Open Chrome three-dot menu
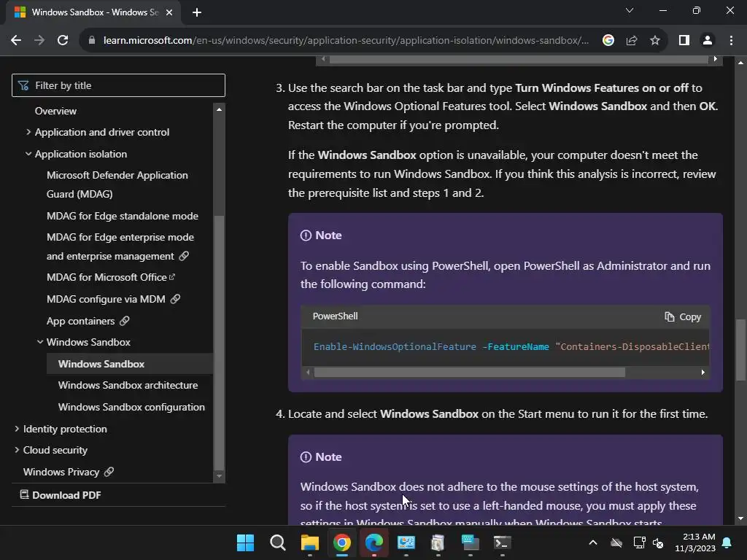 (x=731, y=41)
